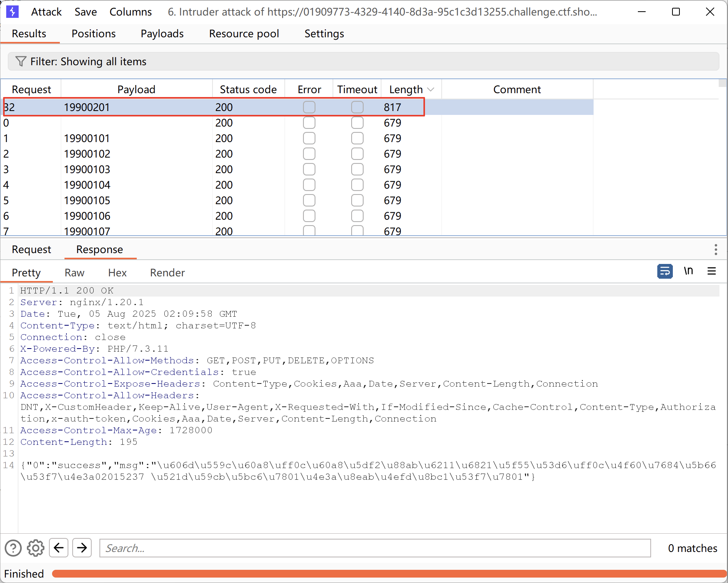Sort by the Comment column header
This screenshot has width=728, height=583.
click(x=517, y=90)
